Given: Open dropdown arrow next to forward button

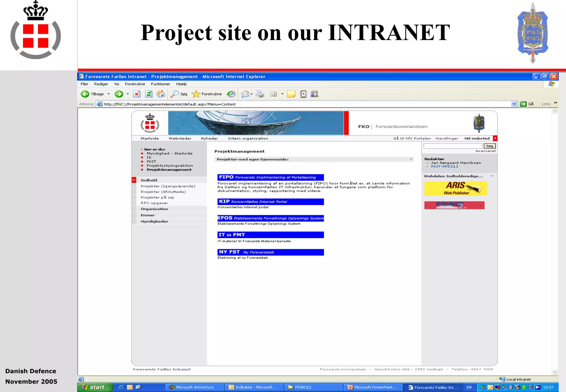Looking at the screenshot, I should coord(128,94).
